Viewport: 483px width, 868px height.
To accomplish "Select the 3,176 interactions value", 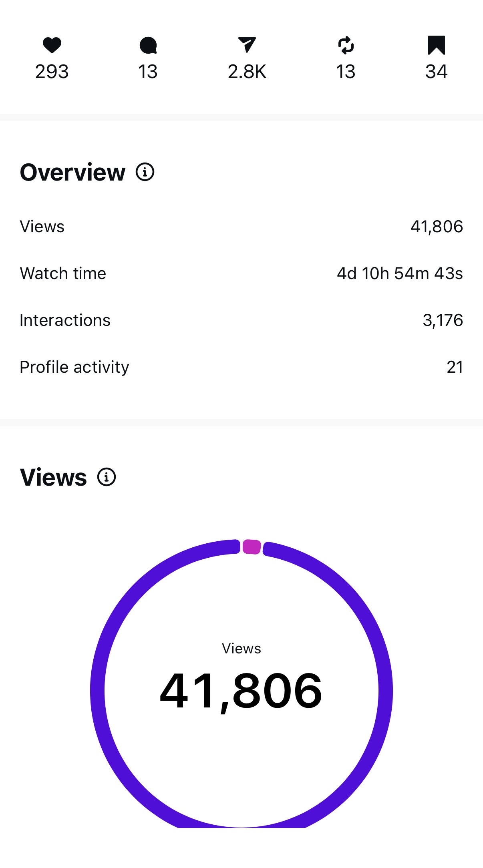I will coord(443,320).
